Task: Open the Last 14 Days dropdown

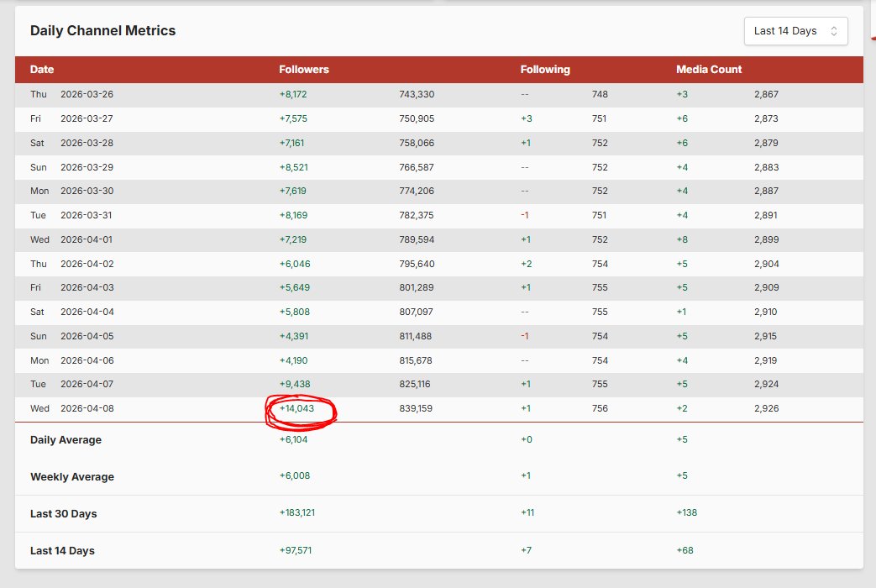Action: point(795,31)
